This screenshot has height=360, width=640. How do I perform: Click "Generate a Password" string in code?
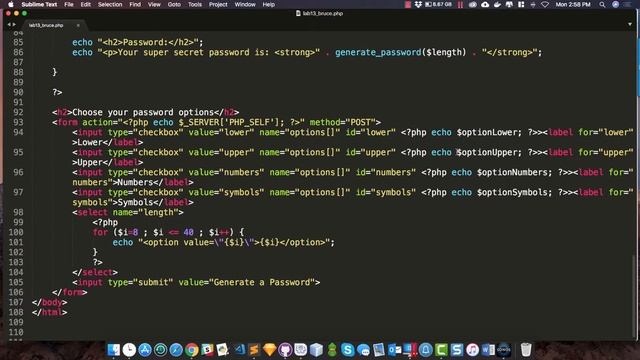coord(262,282)
